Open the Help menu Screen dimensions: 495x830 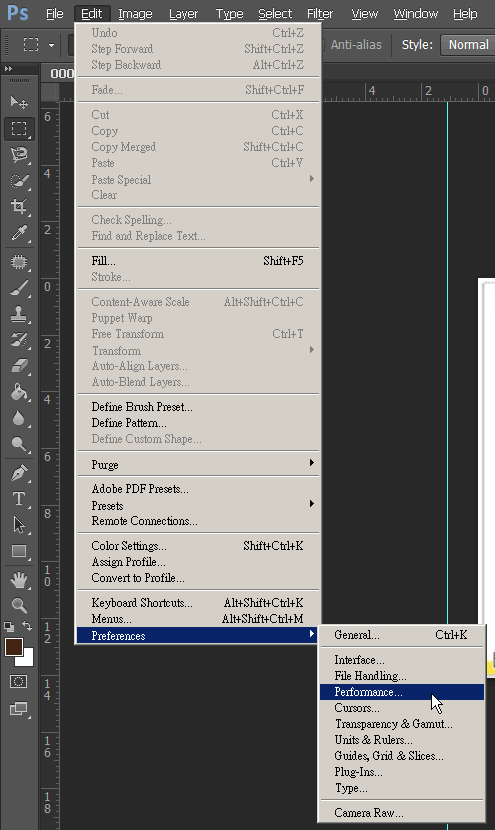[x=465, y=14]
